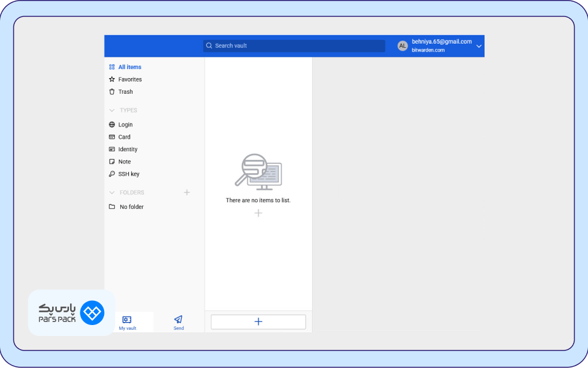Click the AL account avatar
588x368 pixels.
[x=402, y=46]
